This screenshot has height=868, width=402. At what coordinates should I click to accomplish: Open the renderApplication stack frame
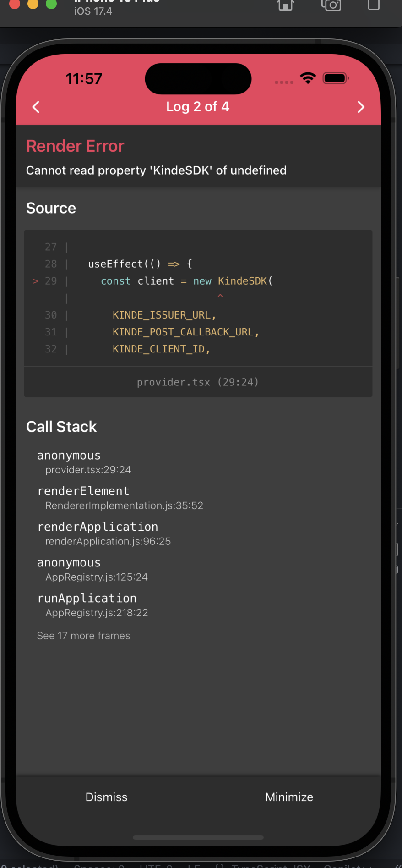[x=104, y=533]
